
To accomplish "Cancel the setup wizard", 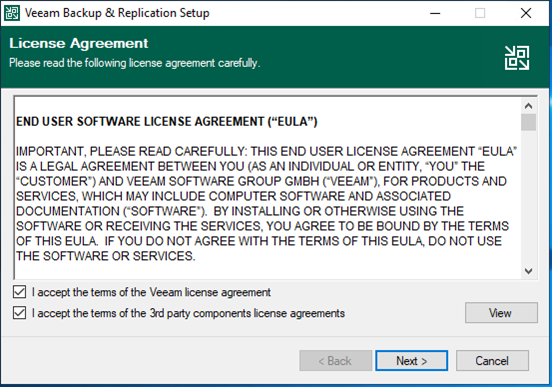I will click(x=492, y=361).
